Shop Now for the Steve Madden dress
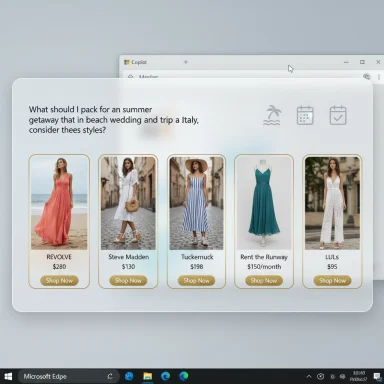The width and height of the screenshot is (384, 384). (128, 281)
